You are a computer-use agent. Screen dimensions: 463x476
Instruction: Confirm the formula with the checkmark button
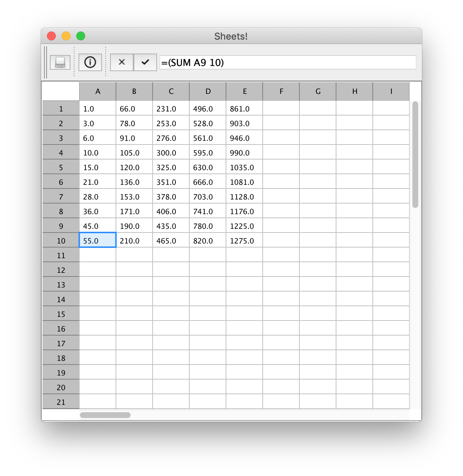coord(145,62)
